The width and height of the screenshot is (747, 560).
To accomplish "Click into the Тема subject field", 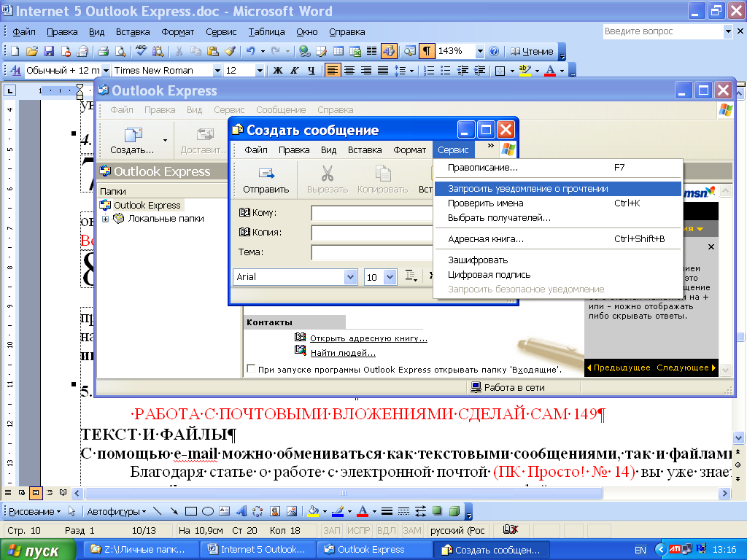I will tap(372, 252).
